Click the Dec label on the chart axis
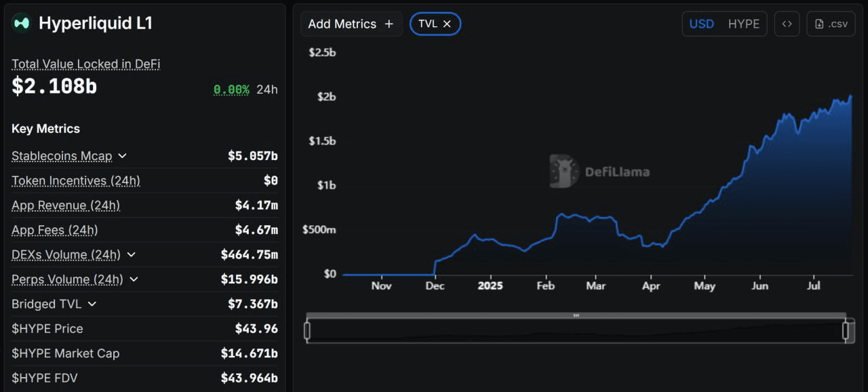 435,286
